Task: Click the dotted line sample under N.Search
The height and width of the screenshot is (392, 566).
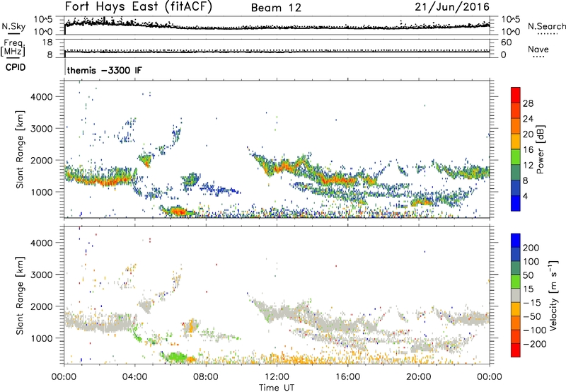Action: (548, 34)
